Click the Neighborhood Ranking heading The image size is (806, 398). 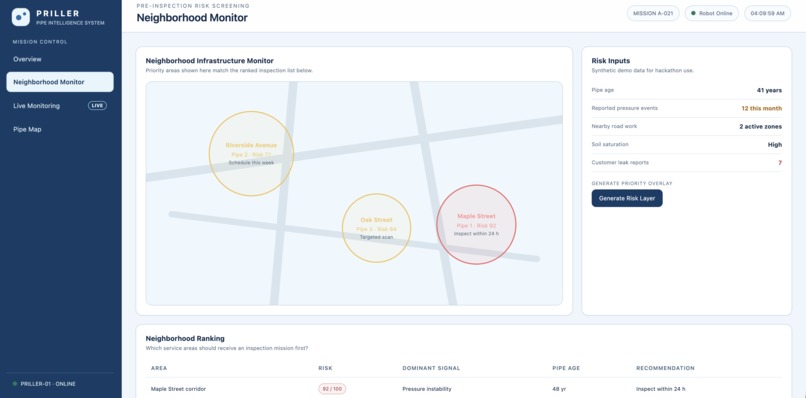pyautogui.click(x=185, y=338)
